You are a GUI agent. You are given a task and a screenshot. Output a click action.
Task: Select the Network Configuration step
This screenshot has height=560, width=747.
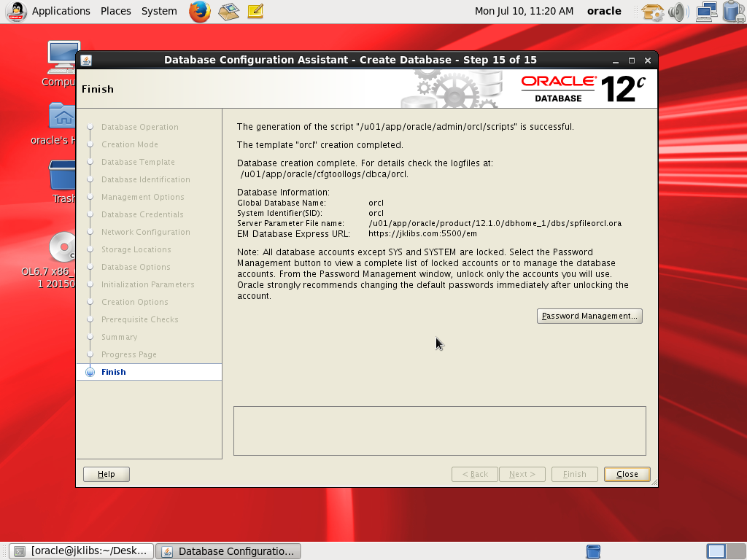145,233
